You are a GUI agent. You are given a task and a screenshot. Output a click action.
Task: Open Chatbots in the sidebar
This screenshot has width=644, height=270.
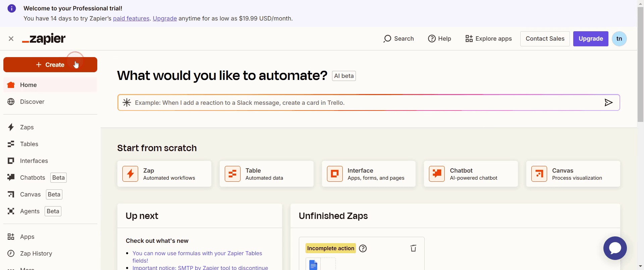50,178
